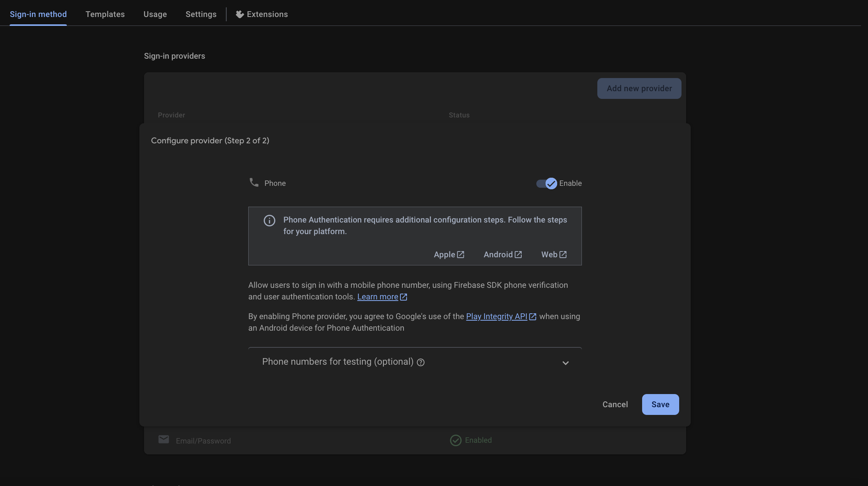The image size is (868, 486).
Task: Click the info circle icon in notice
Action: (x=269, y=220)
